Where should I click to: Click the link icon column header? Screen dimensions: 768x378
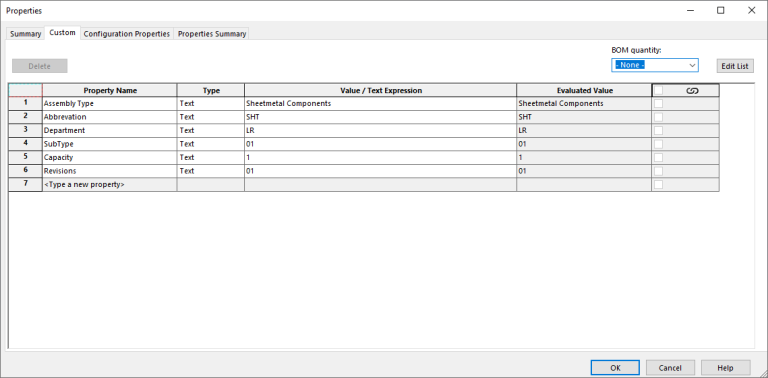[692, 91]
